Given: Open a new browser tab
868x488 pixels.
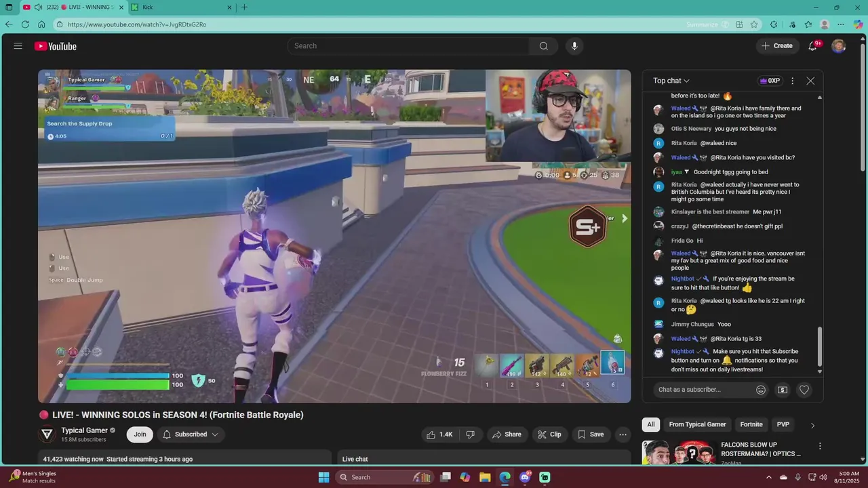Looking at the screenshot, I should [244, 7].
